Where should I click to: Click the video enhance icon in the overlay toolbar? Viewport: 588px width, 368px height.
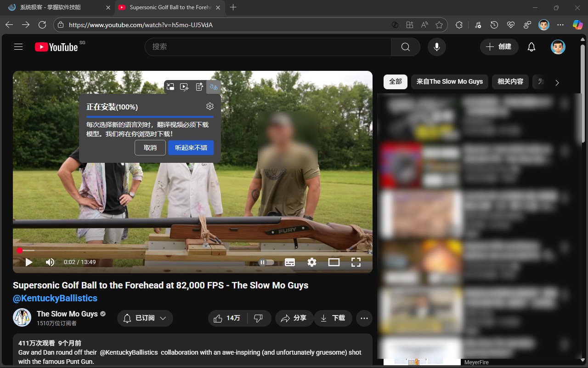[184, 87]
